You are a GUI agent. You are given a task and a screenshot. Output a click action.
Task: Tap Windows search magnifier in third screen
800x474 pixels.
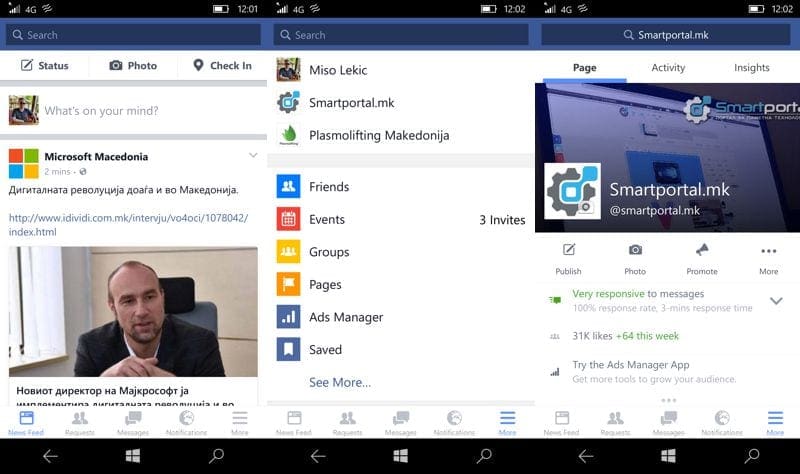752,456
